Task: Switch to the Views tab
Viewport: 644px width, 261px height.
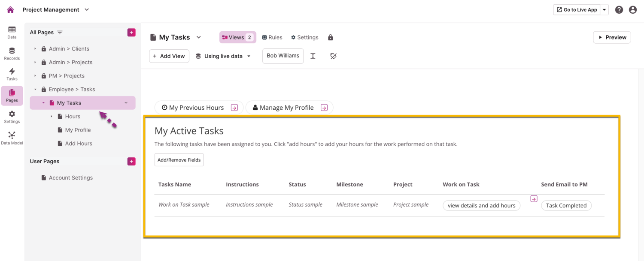Action: (237, 37)
